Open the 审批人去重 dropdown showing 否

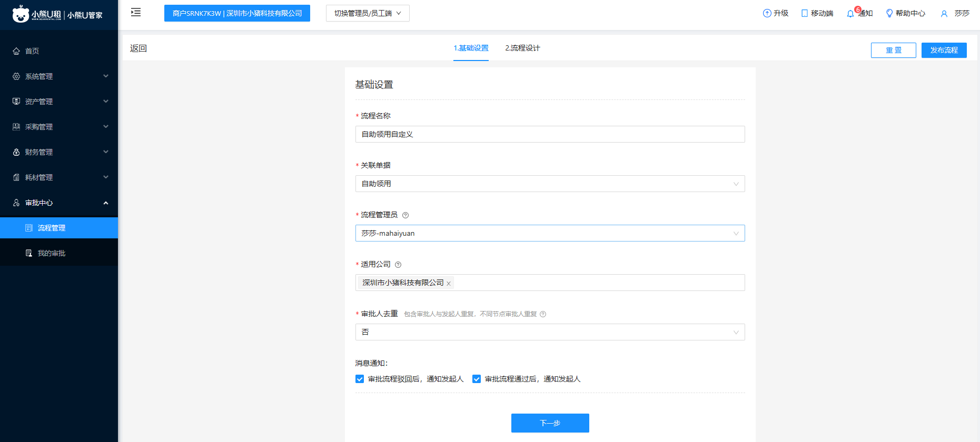pyautogui.click(x=550, y=332)
